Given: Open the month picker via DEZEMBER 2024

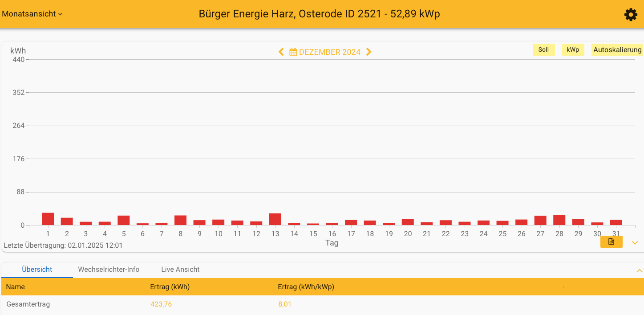Looking at the screenshot, I should tap(329, 52).
